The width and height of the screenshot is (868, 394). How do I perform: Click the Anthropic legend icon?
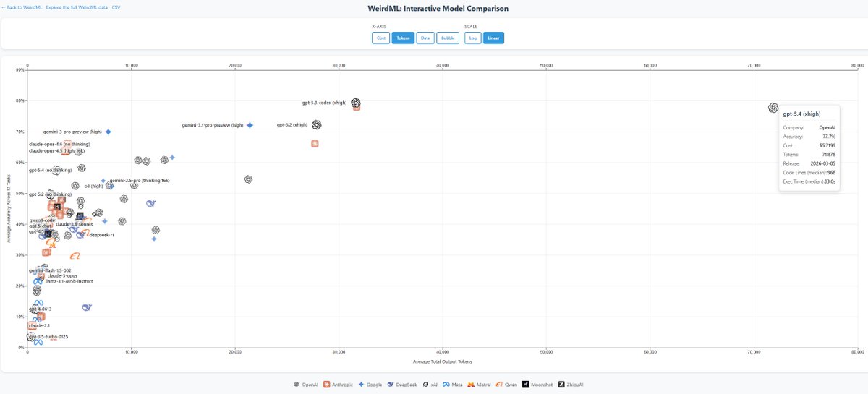[327, 385]
